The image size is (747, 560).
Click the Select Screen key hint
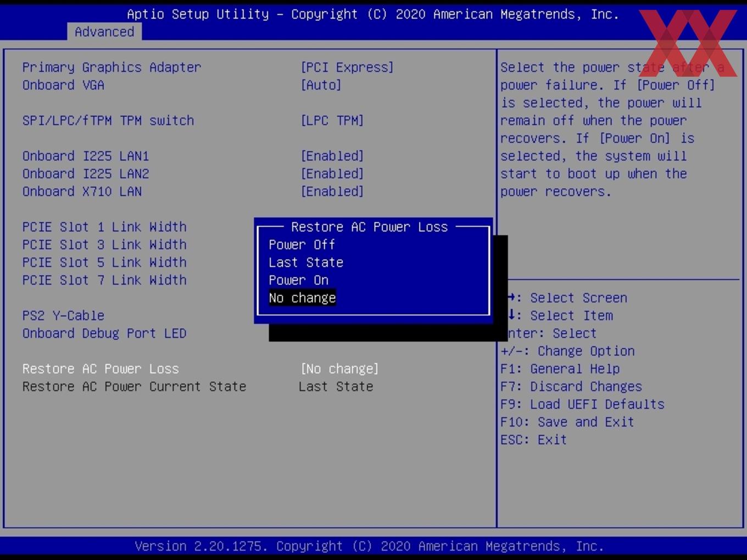tap(567, 298)
